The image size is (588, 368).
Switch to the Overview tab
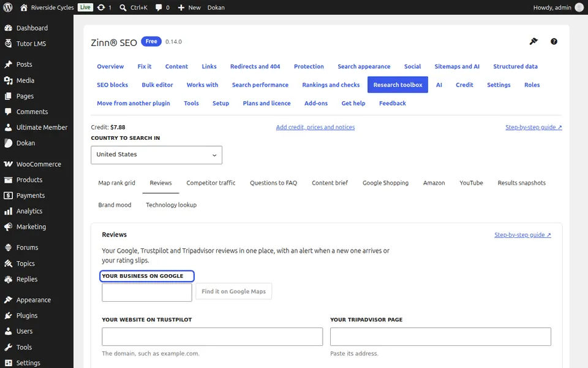(110, 66)
